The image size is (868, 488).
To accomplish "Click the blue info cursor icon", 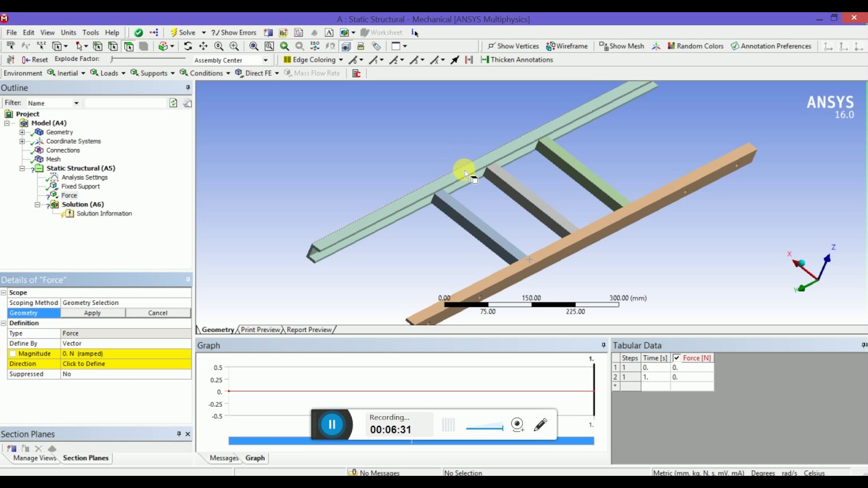I will pos(414,33).
